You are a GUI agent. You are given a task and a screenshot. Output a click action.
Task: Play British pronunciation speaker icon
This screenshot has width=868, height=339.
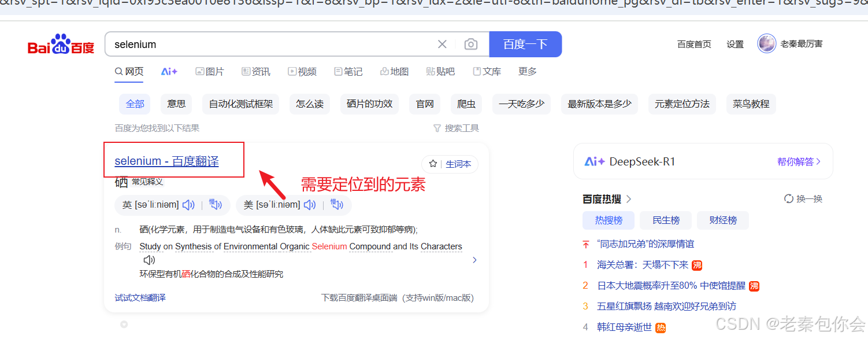188,205
